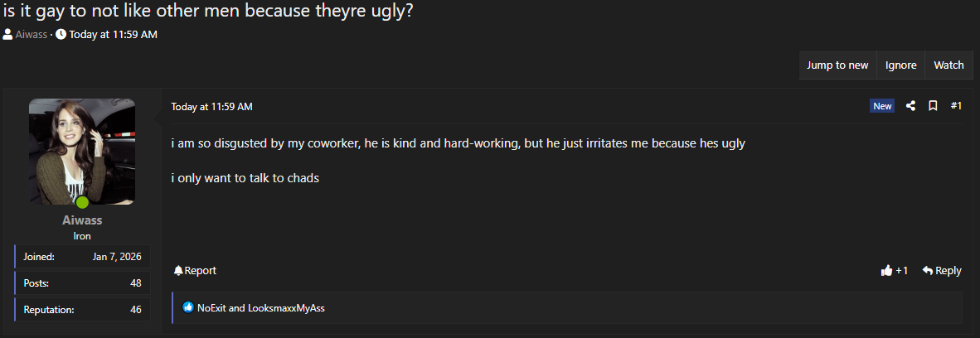Screen dimensions: 980x338
Task: Toggle Ignore for this thread
Action: point(900,65)
